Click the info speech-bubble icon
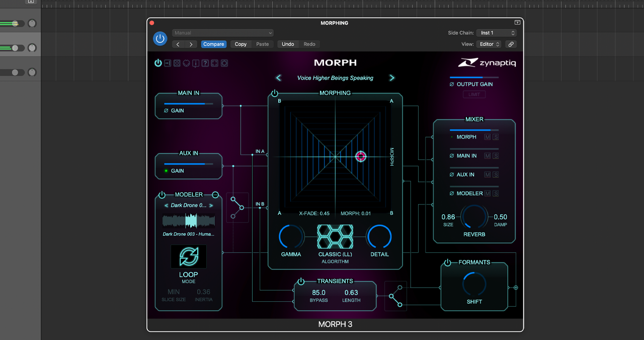The image size is (644, 340). 196,63
